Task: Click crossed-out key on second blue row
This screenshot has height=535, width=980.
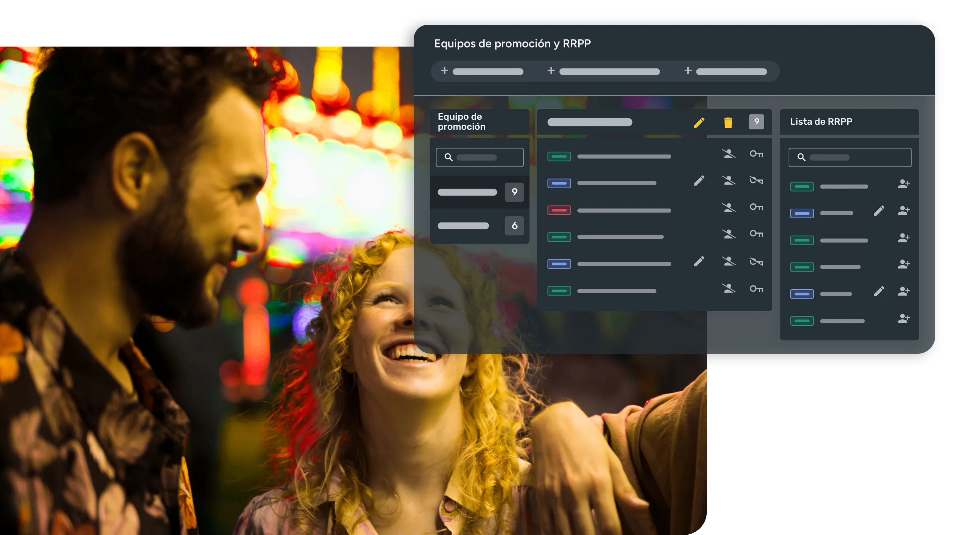Action: (756, 261)
